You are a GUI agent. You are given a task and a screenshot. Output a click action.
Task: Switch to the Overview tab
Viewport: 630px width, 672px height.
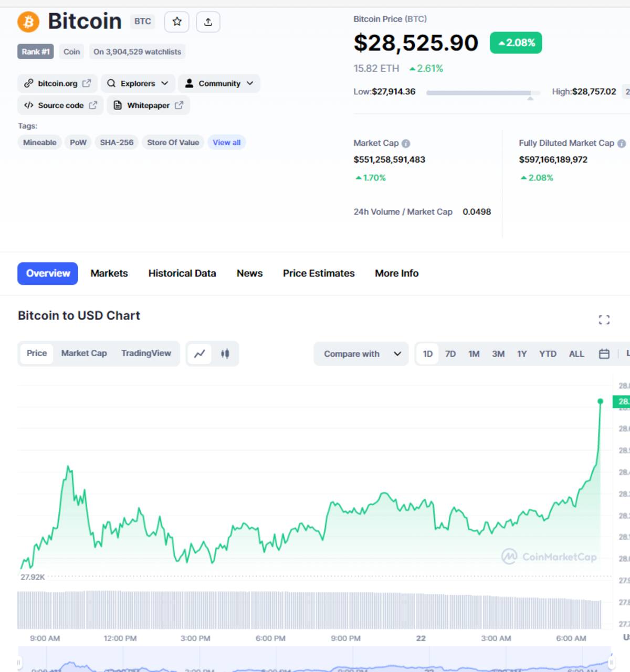tap(48, 273)
